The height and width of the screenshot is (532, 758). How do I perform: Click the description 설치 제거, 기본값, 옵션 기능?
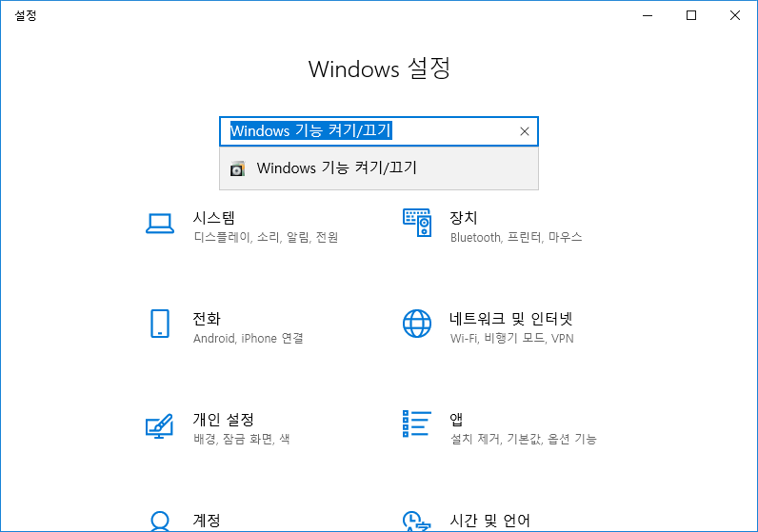(524, 440)
